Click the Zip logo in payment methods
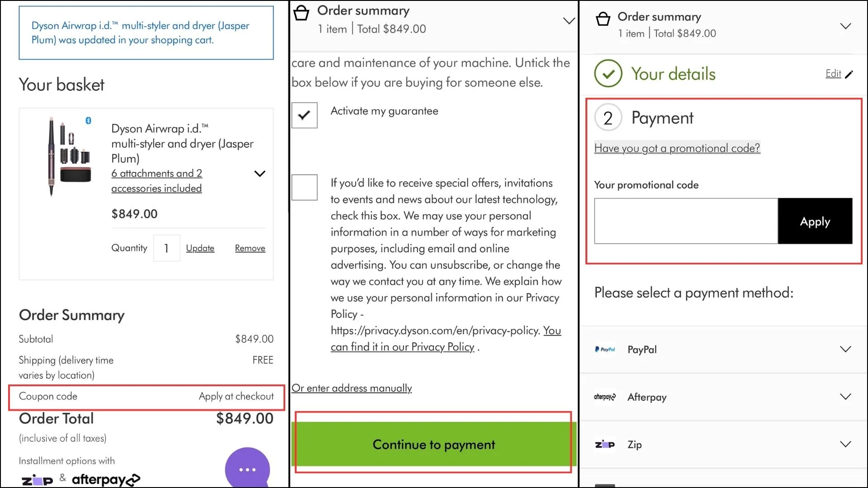Viewport: 868px width, 488px height. point(605,445)
